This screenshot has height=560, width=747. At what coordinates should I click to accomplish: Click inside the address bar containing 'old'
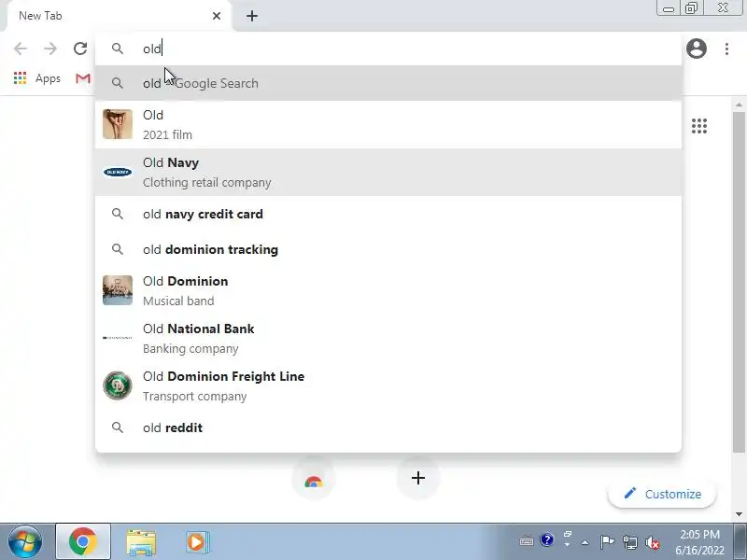tap(388, 49)
